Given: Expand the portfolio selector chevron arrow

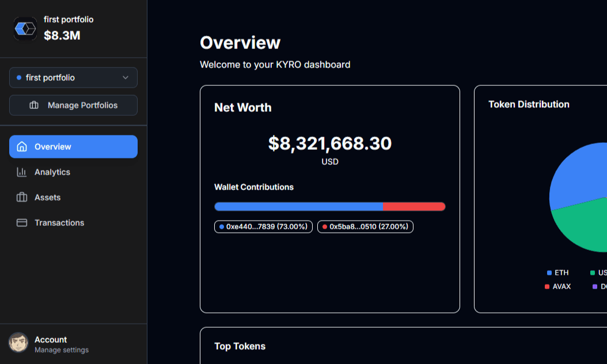Looking at the screenshot, I should click(126, 78).
